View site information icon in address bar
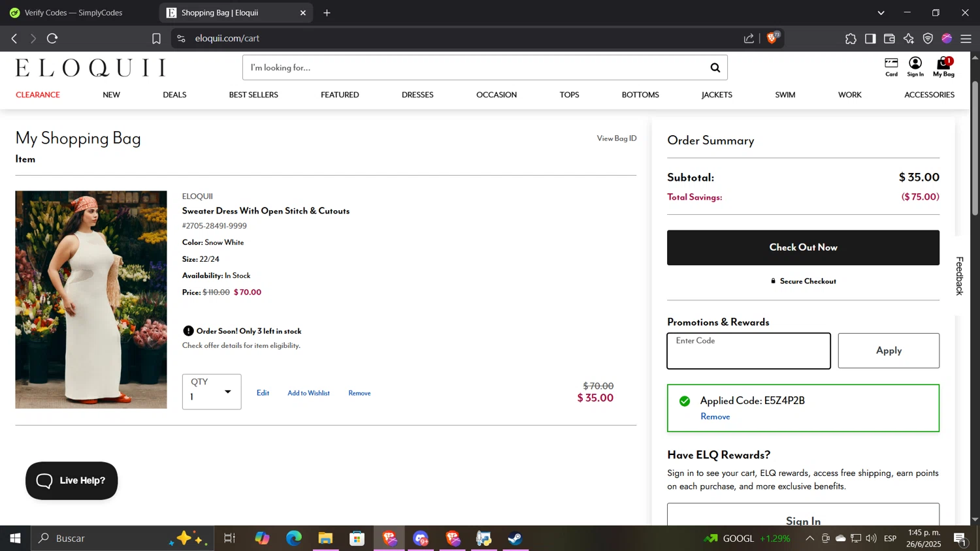Screen dimensions: 980x551 pos(182,39)
